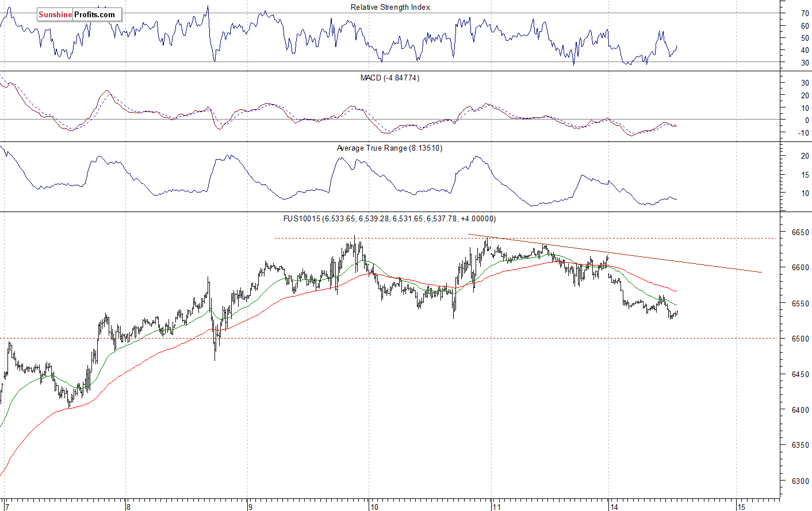
Task: Click the 60 level on RSI axis
Action: click(x=805, y=26)
